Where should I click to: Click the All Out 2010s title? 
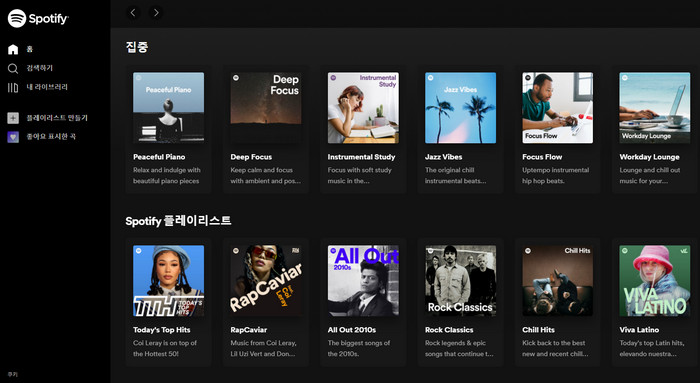(352, 330)
